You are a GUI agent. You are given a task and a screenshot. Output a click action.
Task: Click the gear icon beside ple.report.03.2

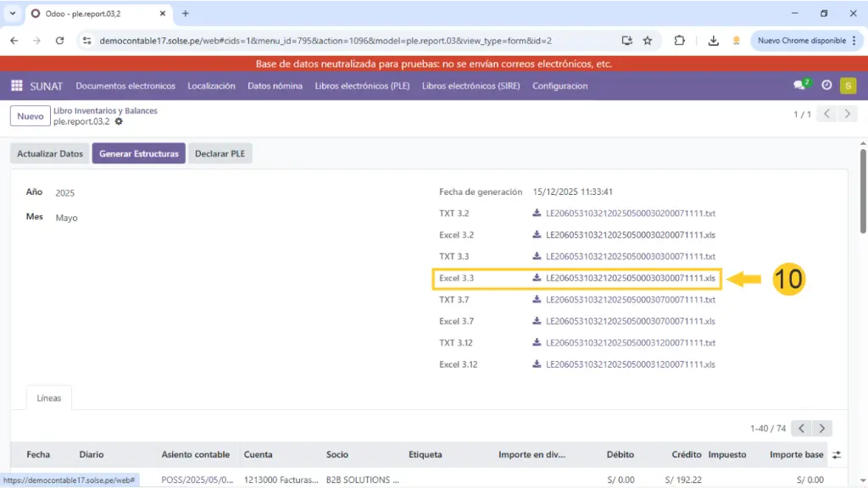pos(119,122)
